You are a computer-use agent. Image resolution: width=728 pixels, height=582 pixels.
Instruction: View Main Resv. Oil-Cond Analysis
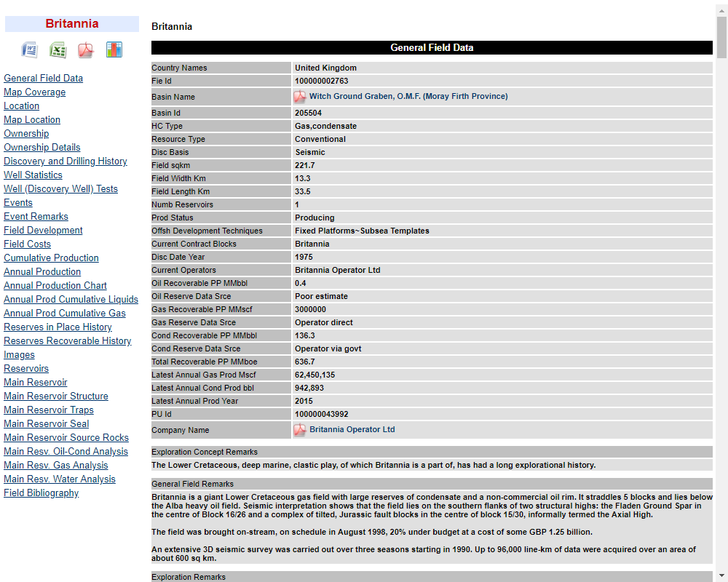click(66, 452)
